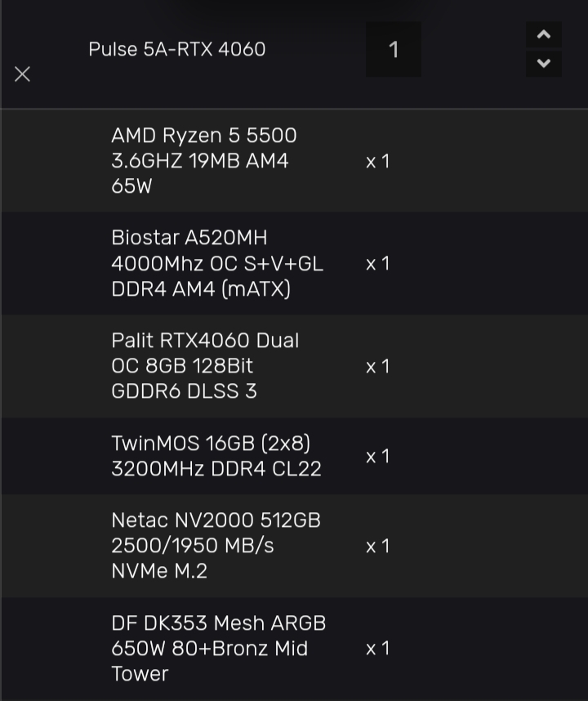Click header space between Pulse title and quantity
This screenshot has width=588, height=701.
(x=317, y=50)
